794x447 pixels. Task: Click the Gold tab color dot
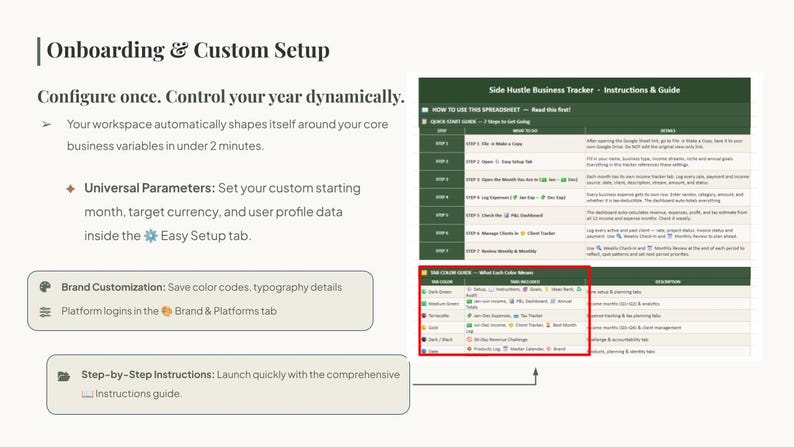point(424,328)
